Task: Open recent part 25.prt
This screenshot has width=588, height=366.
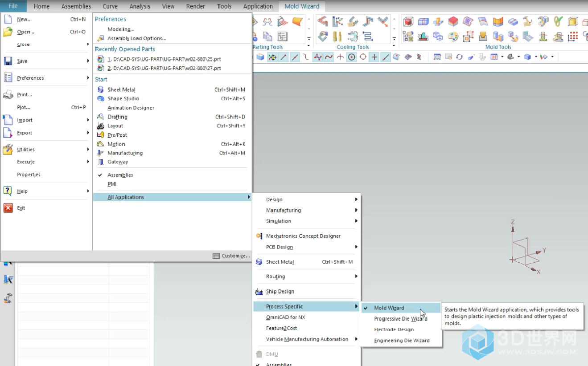Action: (x=164, y=59)
